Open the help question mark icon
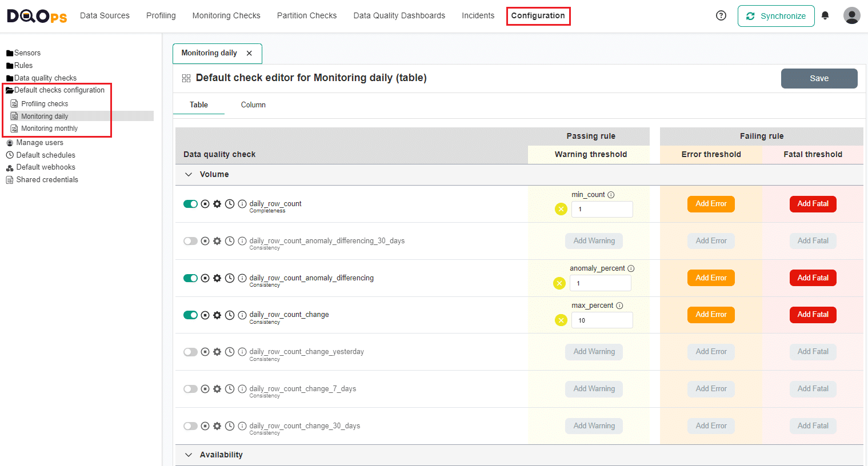This screenshot has height=466, width=868. click(721, 15)
